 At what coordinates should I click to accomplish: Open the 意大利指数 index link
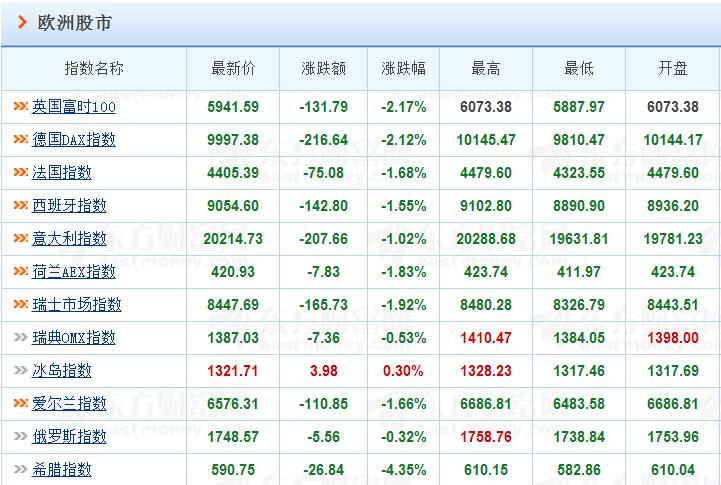tap(69, 239)
